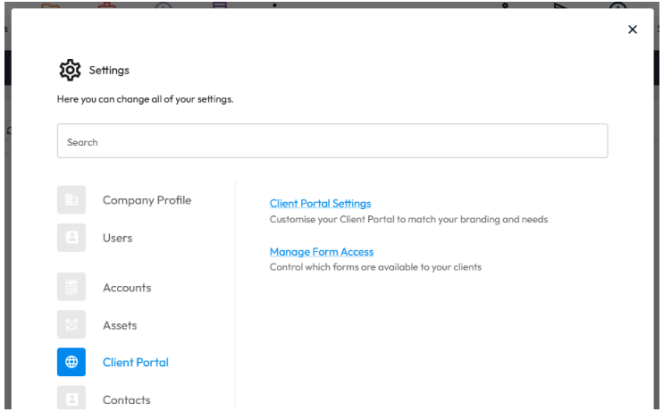Click the Settings heading text

tap(109, 70)
